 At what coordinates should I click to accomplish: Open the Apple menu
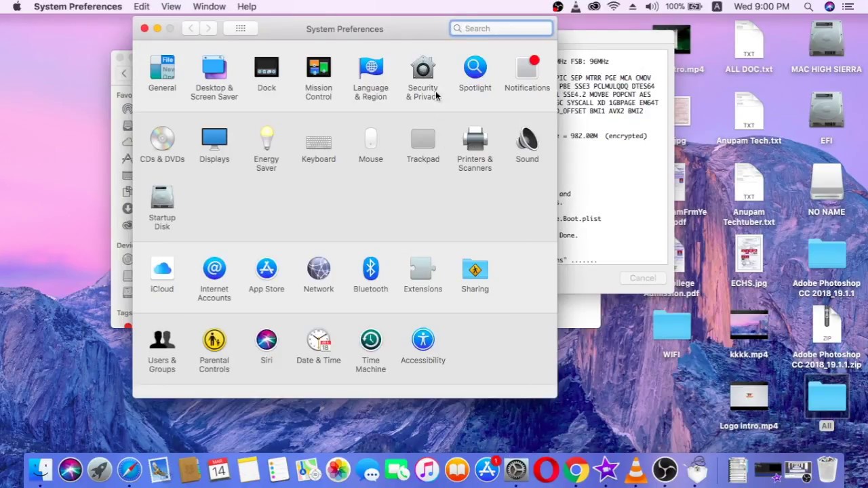coord(17,7)
